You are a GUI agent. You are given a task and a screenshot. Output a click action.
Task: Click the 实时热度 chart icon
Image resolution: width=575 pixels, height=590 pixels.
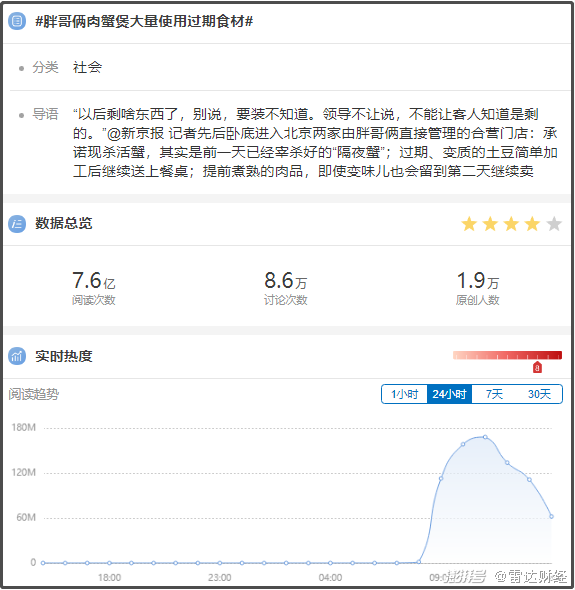click(17, 356)
